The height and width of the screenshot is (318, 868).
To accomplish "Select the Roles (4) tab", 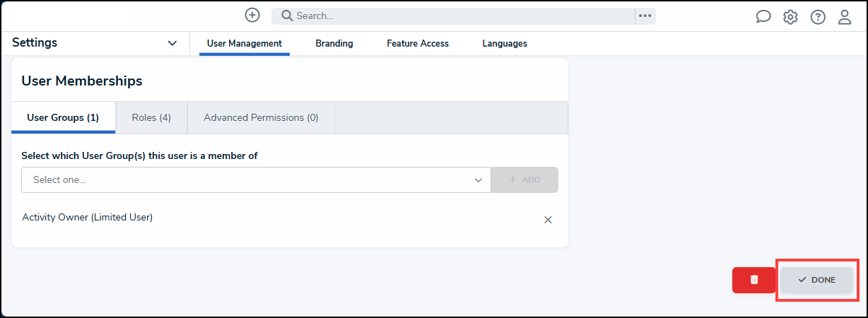I will 151,117.
